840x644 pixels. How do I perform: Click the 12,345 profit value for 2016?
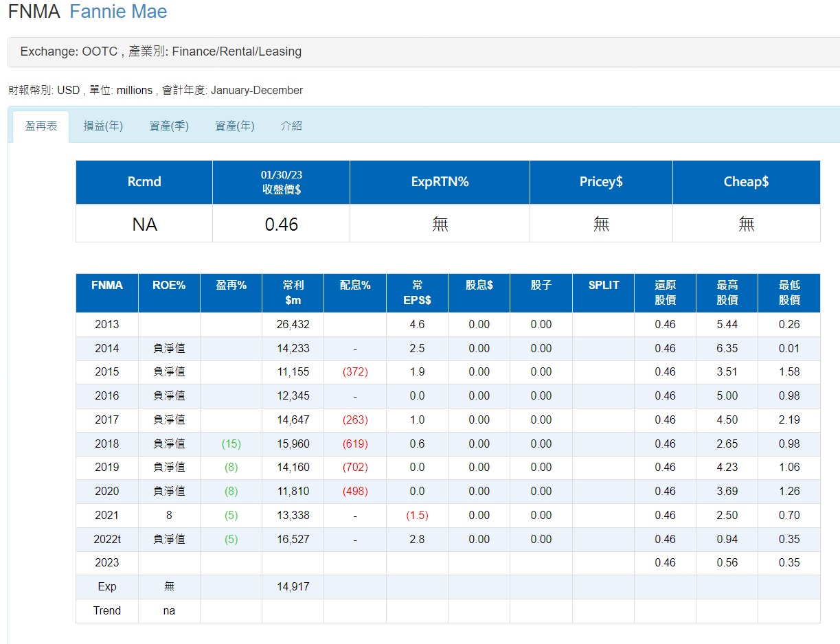pyautogui.click(x=293, y=396)
